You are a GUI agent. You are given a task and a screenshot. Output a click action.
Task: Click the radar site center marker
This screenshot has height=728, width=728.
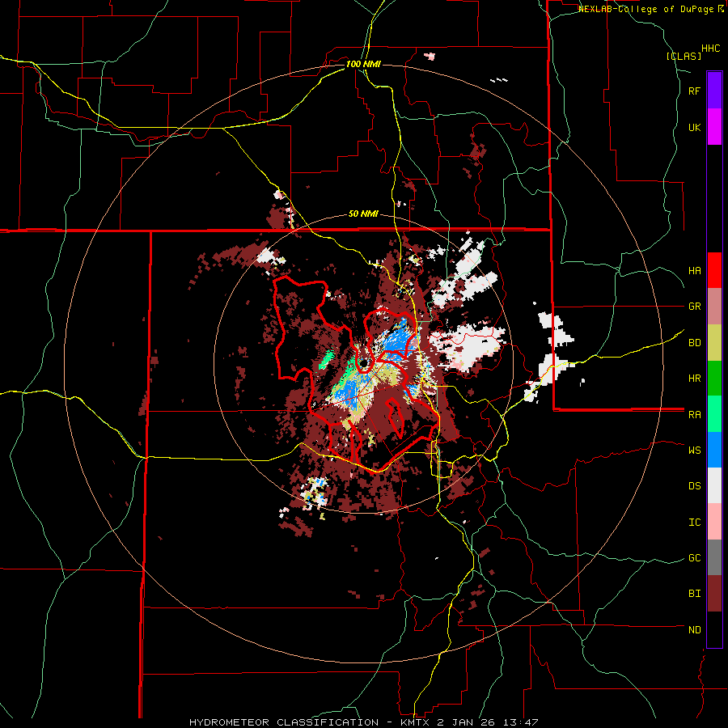click(x=365, y=362)
